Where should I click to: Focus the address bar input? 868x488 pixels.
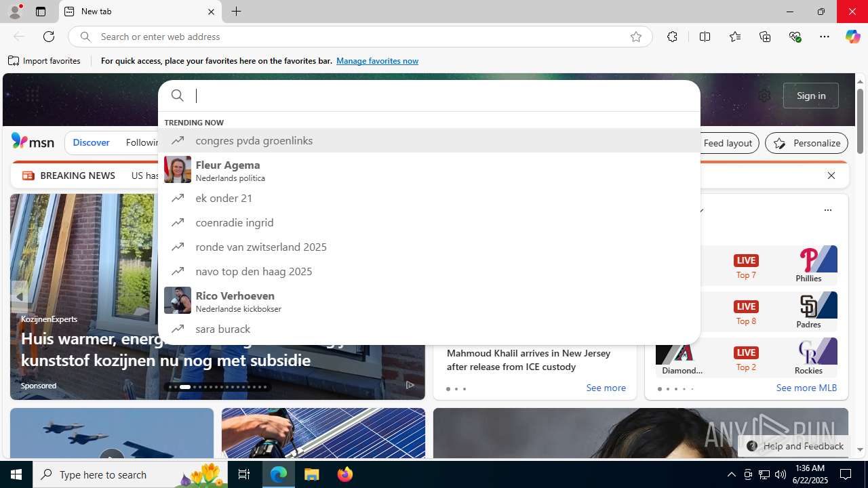tap(359, 37)
